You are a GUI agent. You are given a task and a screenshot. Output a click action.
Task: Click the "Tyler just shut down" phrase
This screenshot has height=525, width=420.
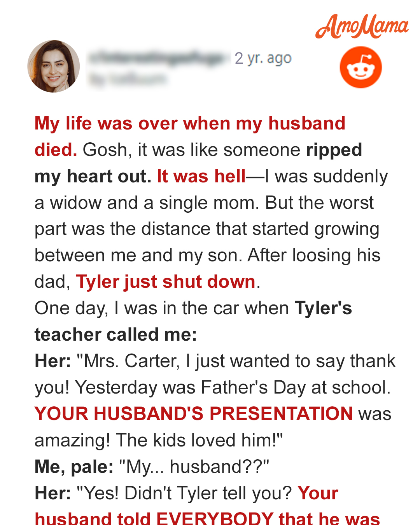tap(166, 282)
